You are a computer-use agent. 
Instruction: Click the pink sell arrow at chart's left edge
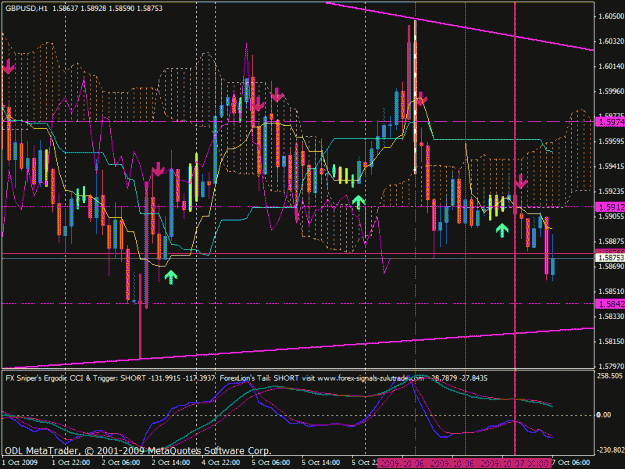[x=8, y=67]
